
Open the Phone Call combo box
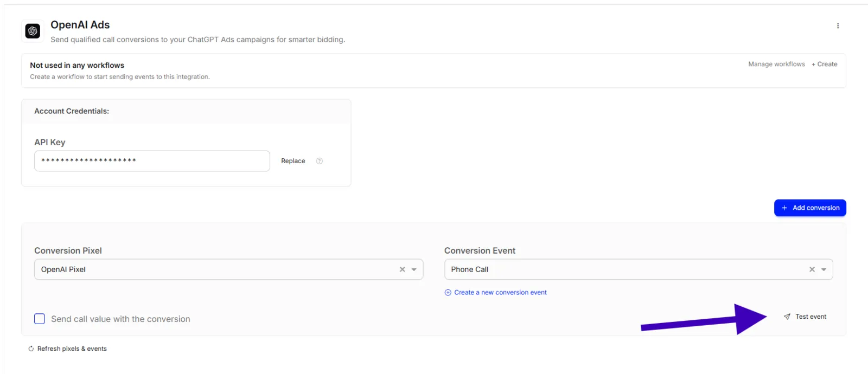click(639, 269)
